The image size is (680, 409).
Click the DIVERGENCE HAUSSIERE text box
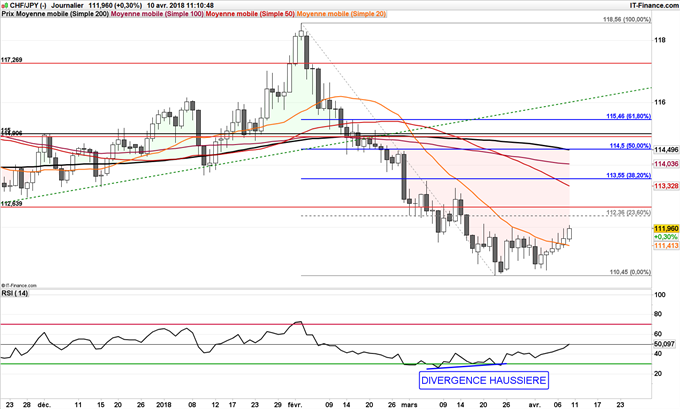pyautogui.click(x=484, y=380)
